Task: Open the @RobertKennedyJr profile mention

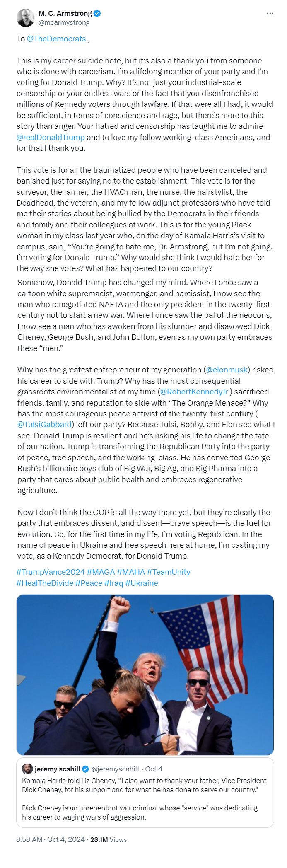Action: coord(194,392)
